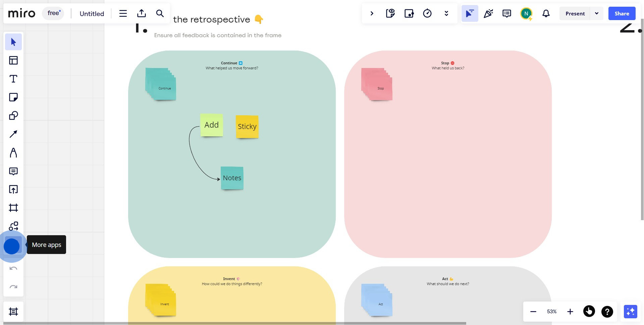Viewport: 644px width, 325px height.
Task: Show more collaboration tools double chevron
Action: coord(446,13)
